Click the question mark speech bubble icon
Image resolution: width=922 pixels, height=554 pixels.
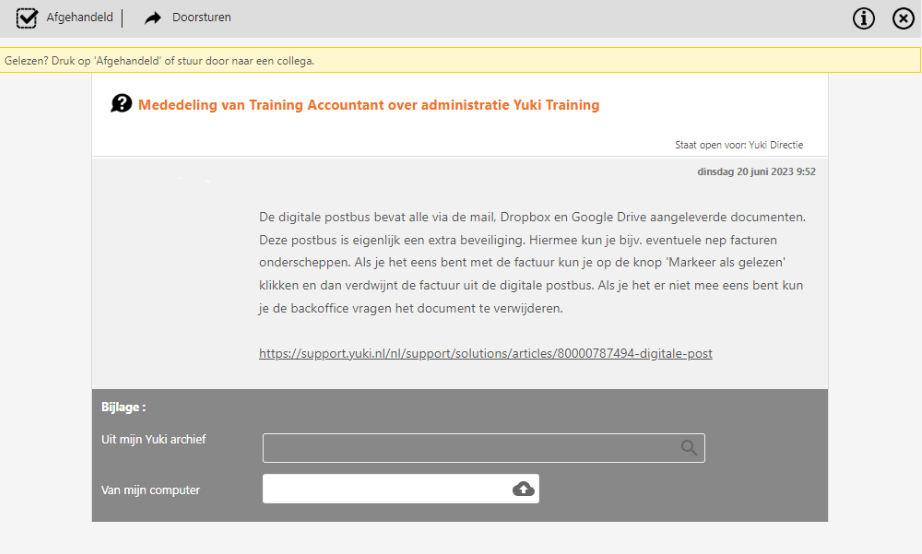pyautogui.click(x=121, y=104)
